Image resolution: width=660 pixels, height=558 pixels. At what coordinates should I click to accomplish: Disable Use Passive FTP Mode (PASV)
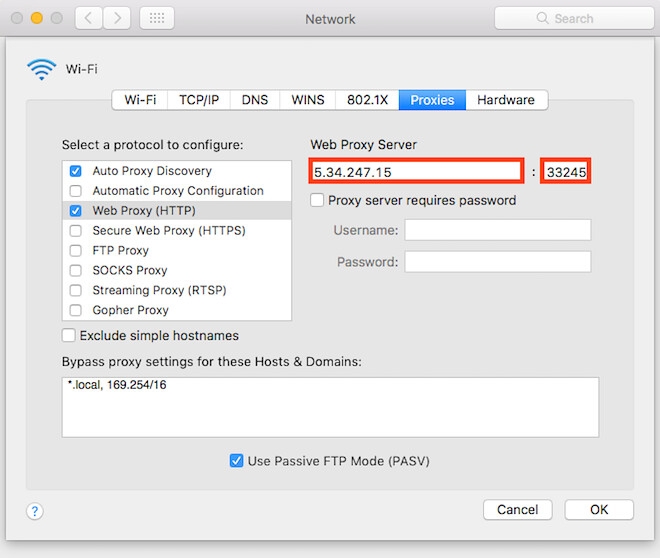pos(236,460)
